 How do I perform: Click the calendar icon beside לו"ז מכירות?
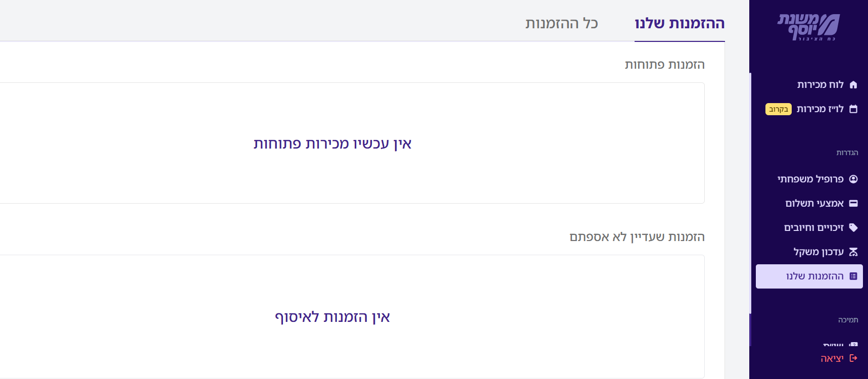852,109
